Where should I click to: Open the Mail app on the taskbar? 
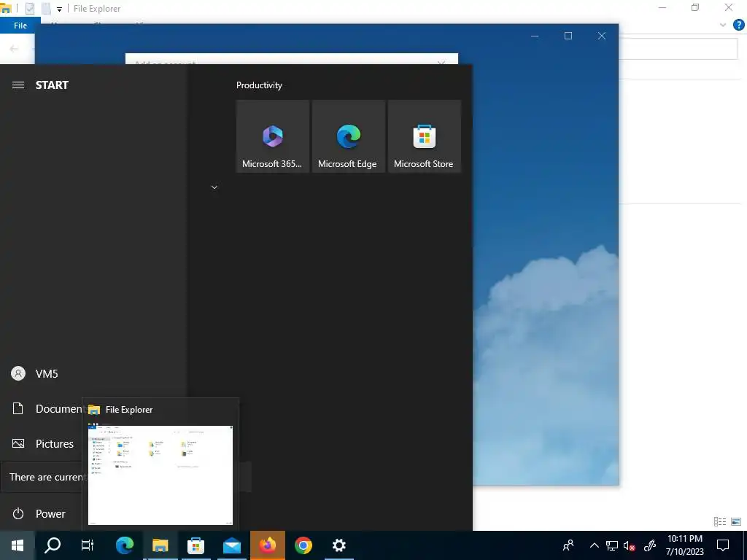pyautogui.click(x=231, y=545)
